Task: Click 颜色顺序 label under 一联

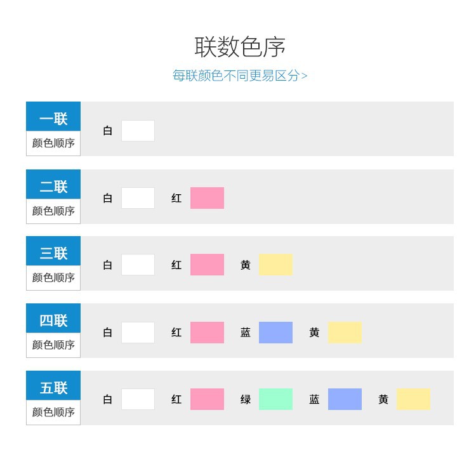Action: (x=53, y=143)
